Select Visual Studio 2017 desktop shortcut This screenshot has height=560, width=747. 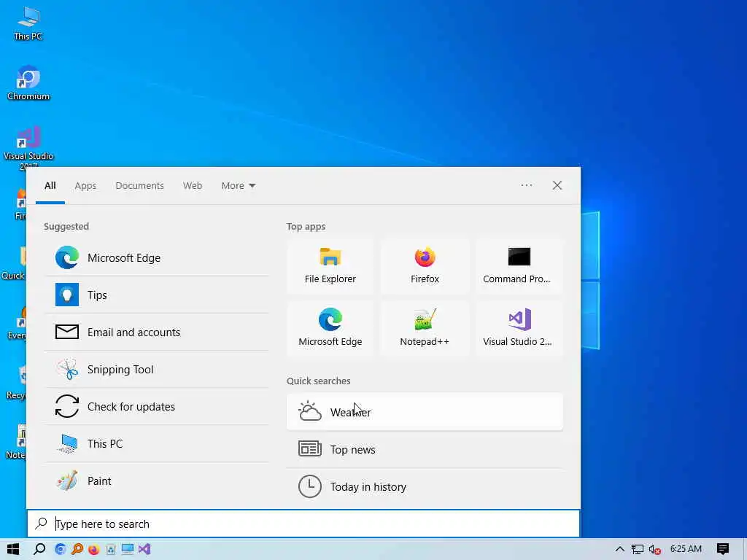28,146
